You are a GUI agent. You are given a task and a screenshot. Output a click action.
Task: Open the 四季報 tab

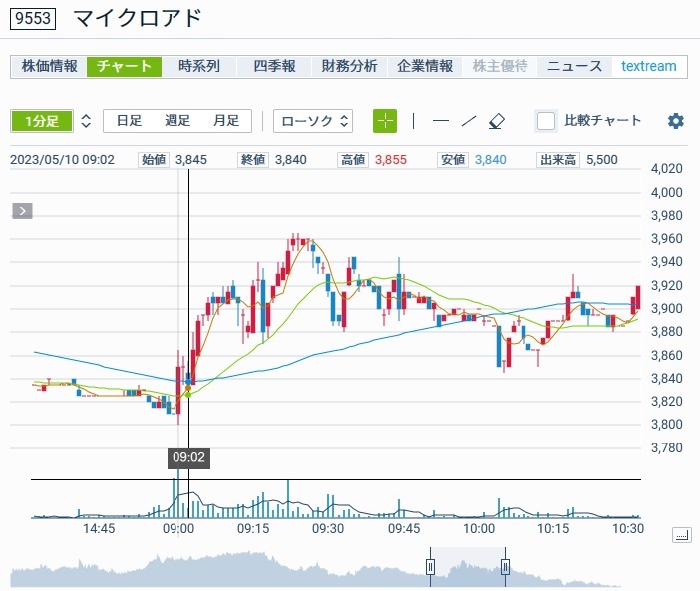274,66
